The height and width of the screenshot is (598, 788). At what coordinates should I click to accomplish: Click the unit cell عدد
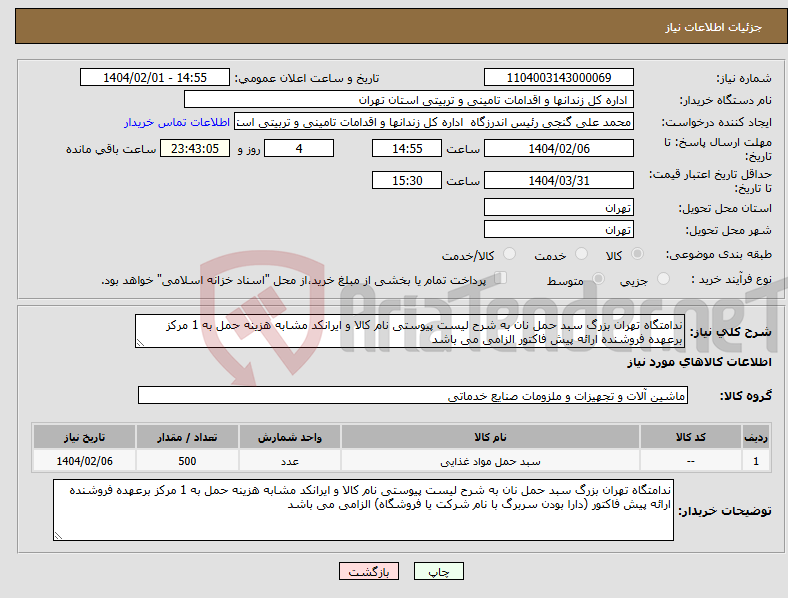(290, 461)
